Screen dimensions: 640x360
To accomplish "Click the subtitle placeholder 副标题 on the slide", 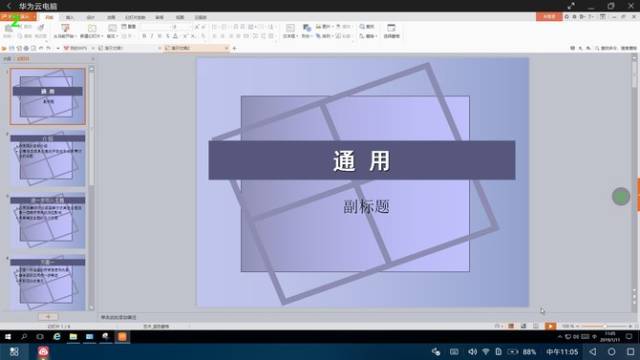I will point(366,207).
